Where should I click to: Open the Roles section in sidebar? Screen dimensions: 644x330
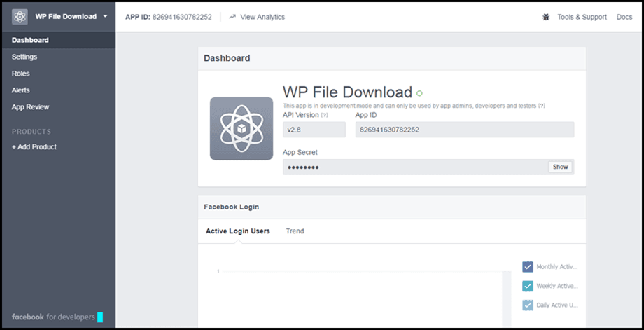[x=21, y=74]
